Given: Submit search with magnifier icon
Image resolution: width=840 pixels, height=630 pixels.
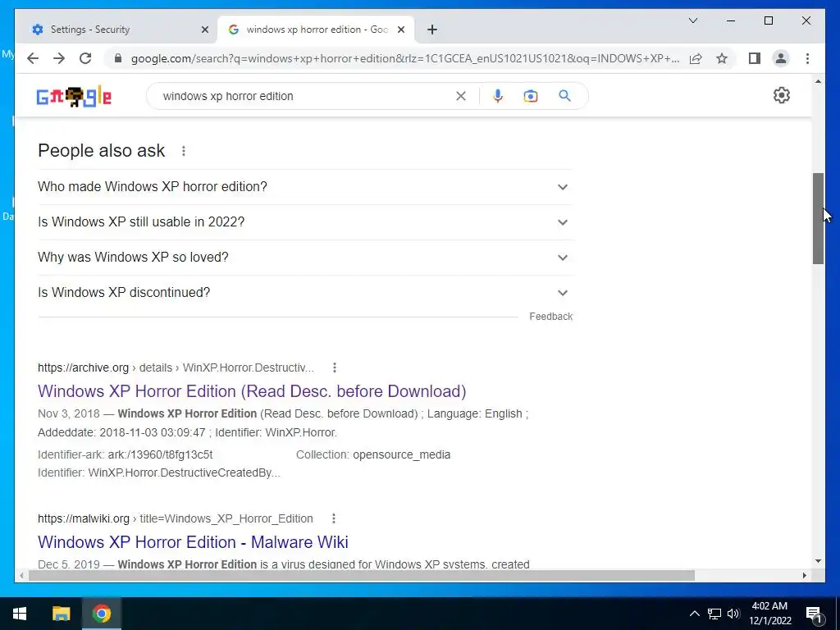Looking at the screenshot, I should 564,96.
